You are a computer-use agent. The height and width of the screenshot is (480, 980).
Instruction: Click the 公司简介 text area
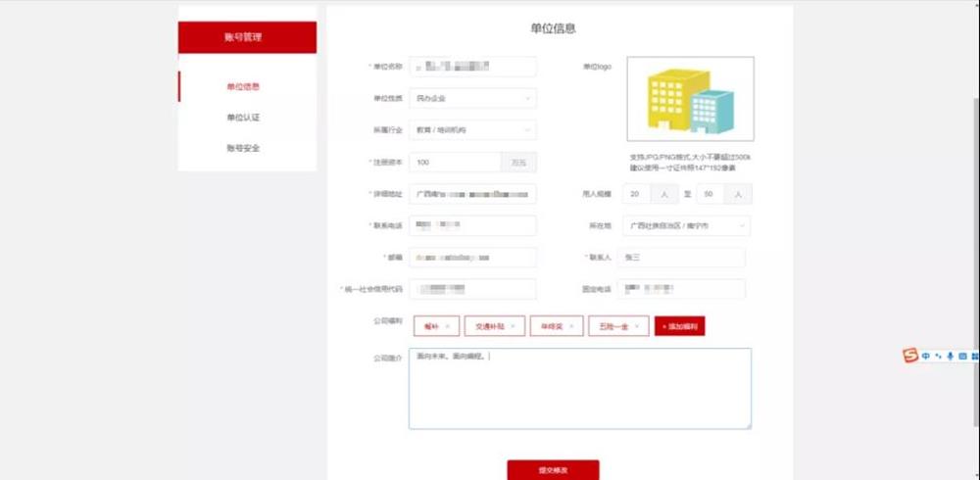click(579, 388)
